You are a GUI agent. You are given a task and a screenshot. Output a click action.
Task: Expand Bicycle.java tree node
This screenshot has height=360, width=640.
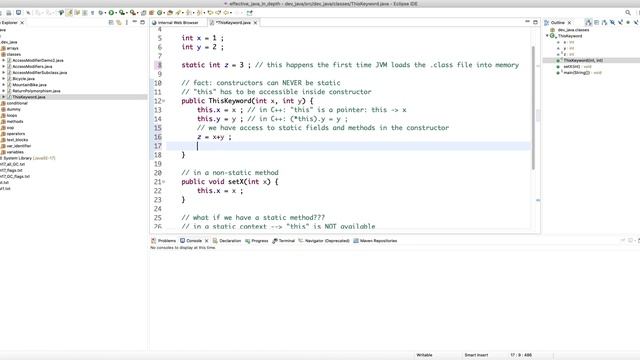(x=4, y=78)
